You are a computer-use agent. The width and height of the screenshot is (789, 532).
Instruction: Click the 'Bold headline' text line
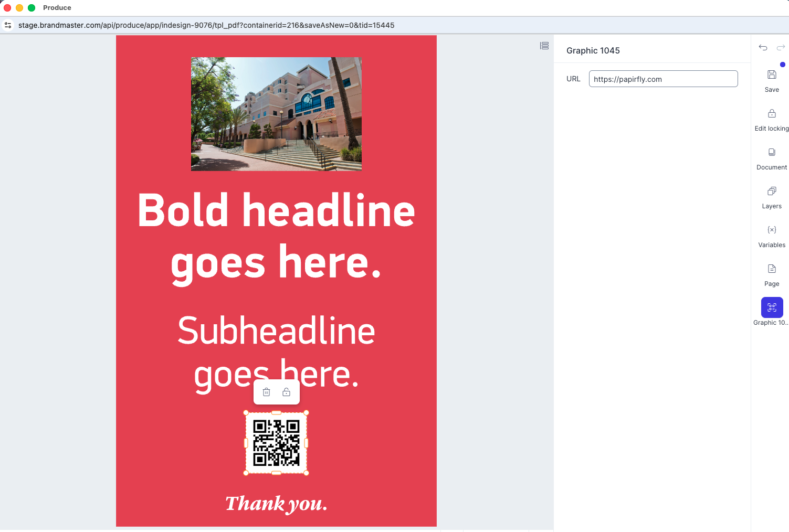276,210
